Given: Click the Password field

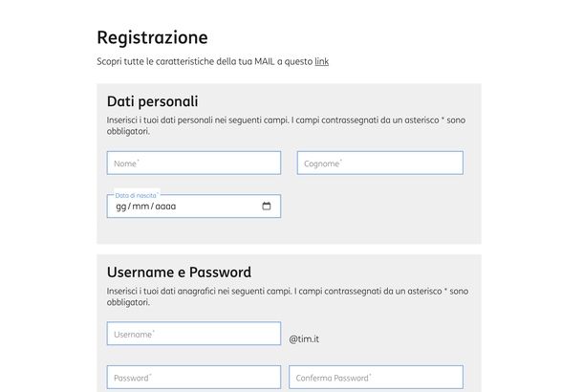Looking at the screenshot, I should 193,378.
